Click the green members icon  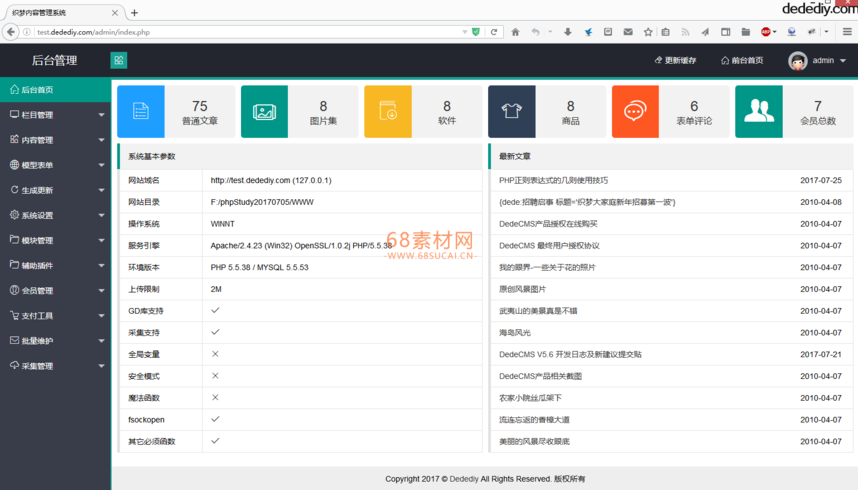click(x=759, y=111)
